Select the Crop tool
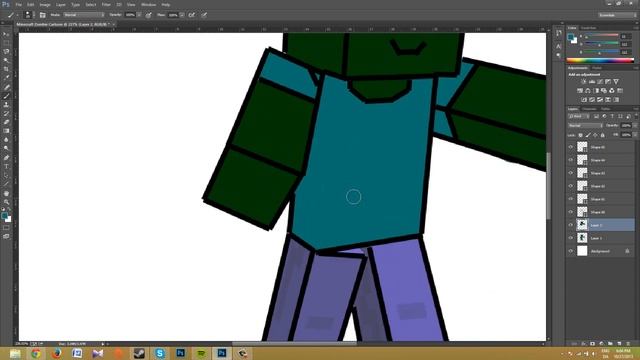The height and width of the screenshot is (360, 640). tap(6, 69)
